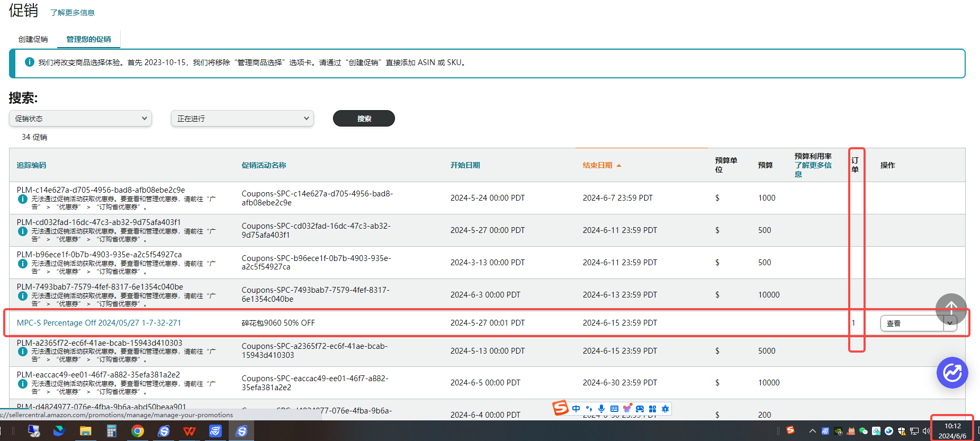Open File Explorer from the taskbar
The height and width of the screenshot is (441, 980).
pos(85,431)
